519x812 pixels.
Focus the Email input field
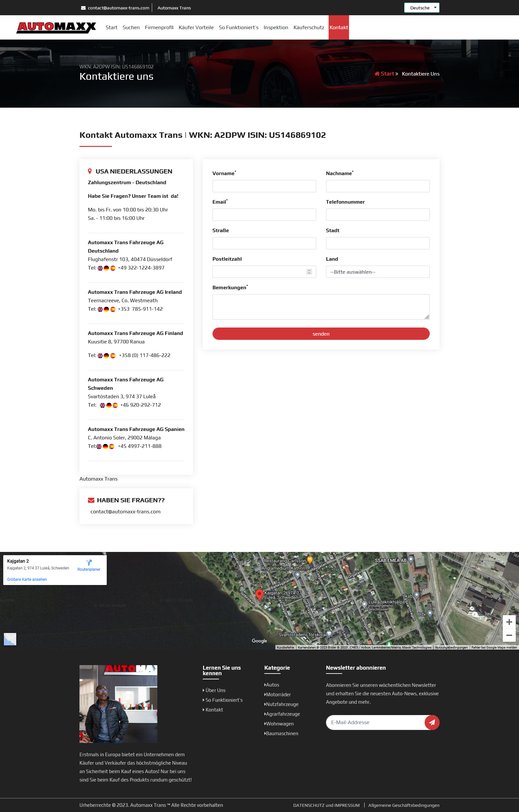pyautogui.click(x=264, y=215)
